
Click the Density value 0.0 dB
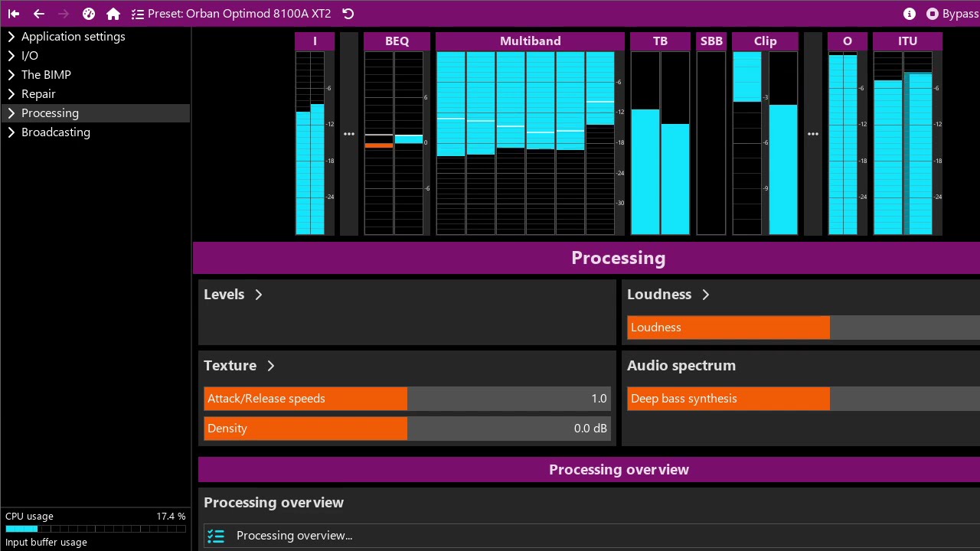(590, 429)
